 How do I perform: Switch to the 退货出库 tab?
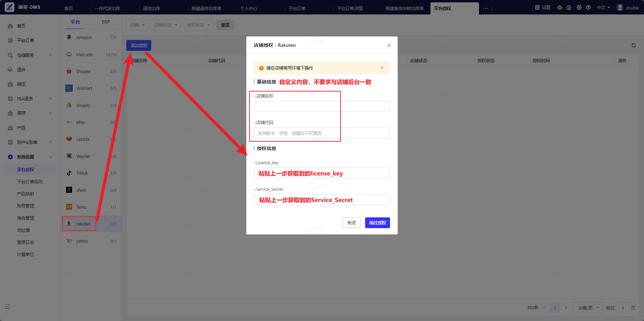tap(152, 8)
